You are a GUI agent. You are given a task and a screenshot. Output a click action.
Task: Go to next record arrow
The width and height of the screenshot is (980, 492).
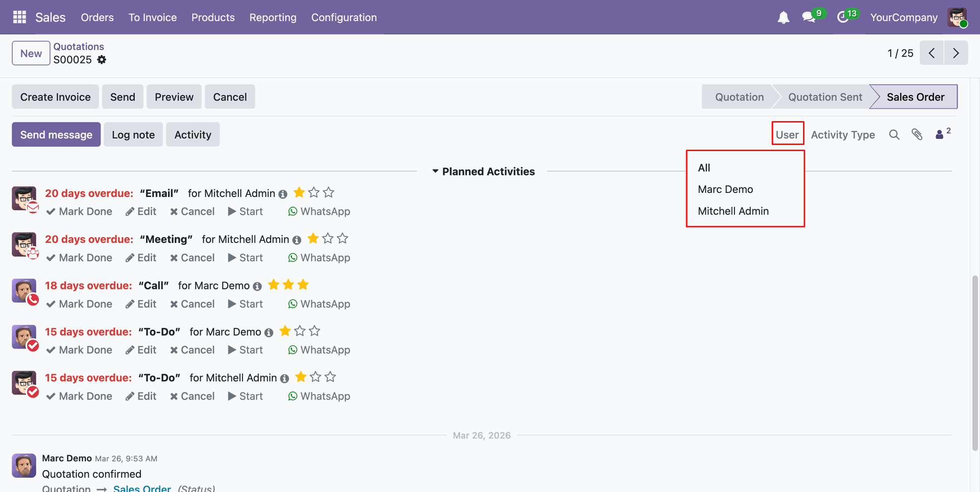pyautogui.click(x=955, y=53)
